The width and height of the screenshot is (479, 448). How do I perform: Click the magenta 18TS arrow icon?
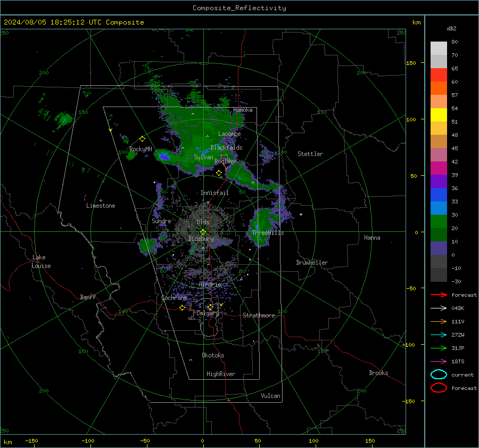(439, 362)
